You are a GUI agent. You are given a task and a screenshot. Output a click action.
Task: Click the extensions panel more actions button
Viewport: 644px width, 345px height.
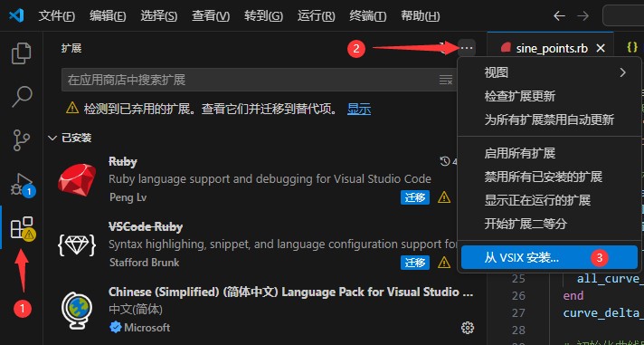pyautogui.click(x=467, y=49)
